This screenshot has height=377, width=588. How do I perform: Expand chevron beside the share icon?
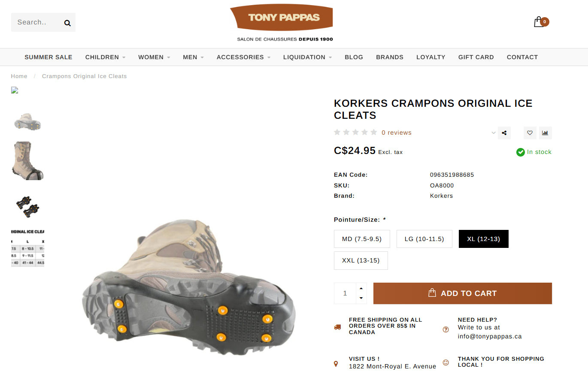(494, 133)
